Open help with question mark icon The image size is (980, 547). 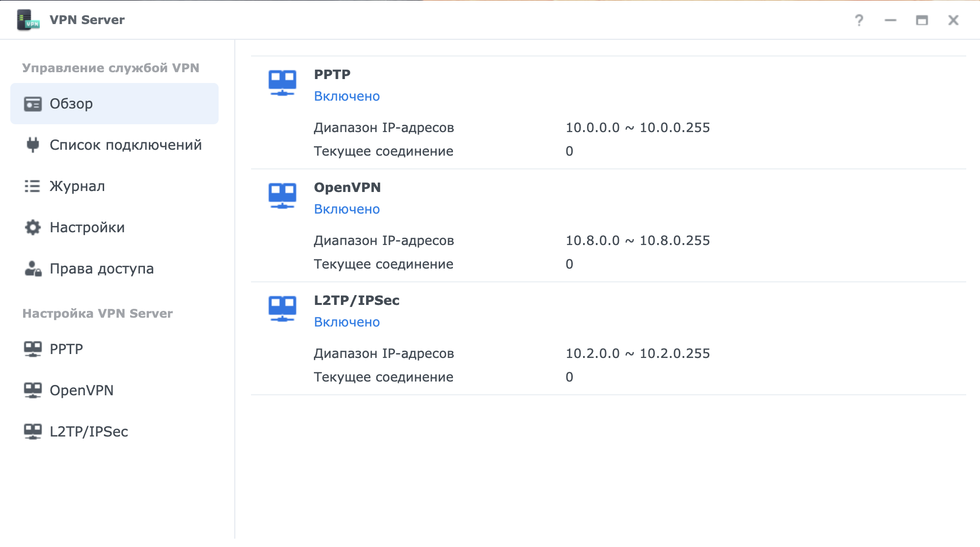(x=859, y=20)
